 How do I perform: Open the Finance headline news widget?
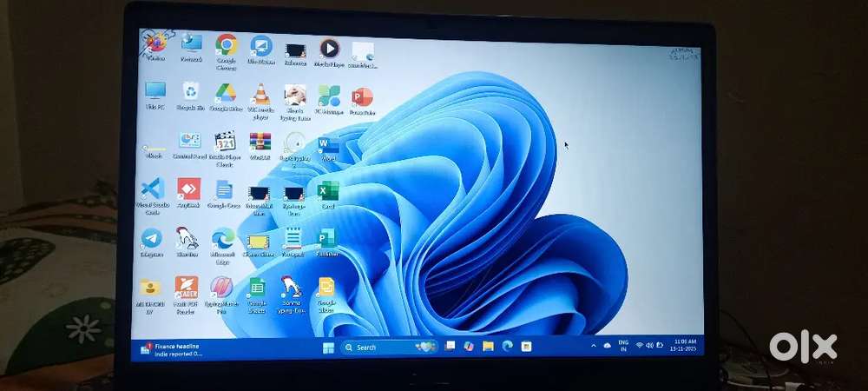click(172, 349)
